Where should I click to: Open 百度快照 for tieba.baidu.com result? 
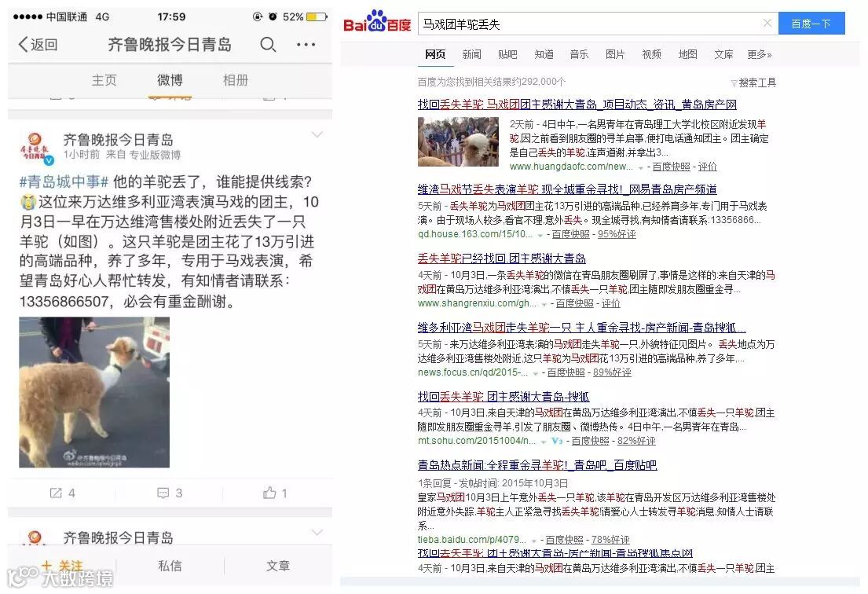pos(564,540)
